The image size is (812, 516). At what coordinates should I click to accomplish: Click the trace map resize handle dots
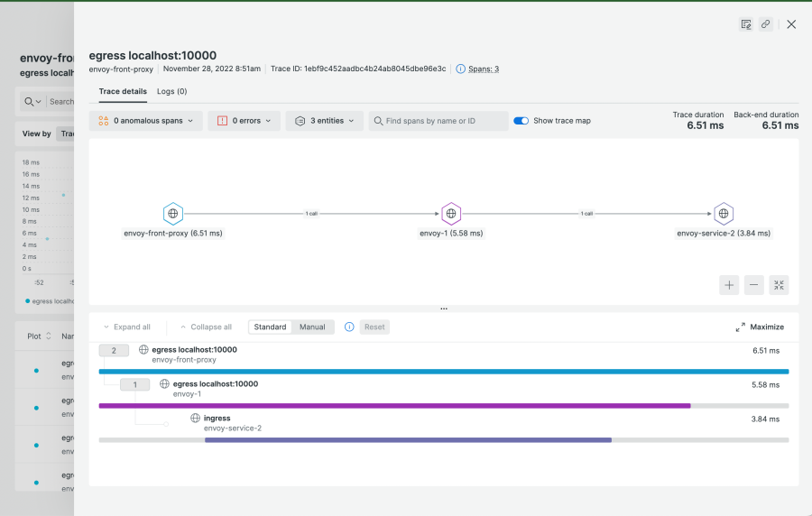click(x=444, y=309)
